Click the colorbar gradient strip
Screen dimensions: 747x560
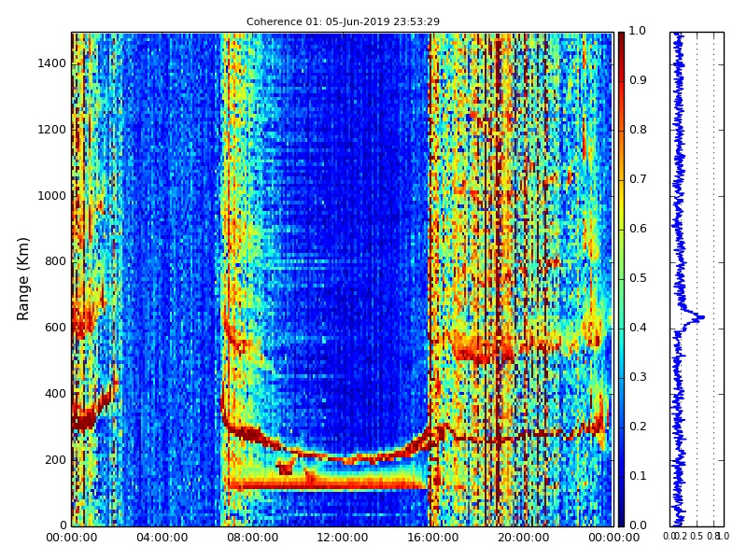pos(621,279)
